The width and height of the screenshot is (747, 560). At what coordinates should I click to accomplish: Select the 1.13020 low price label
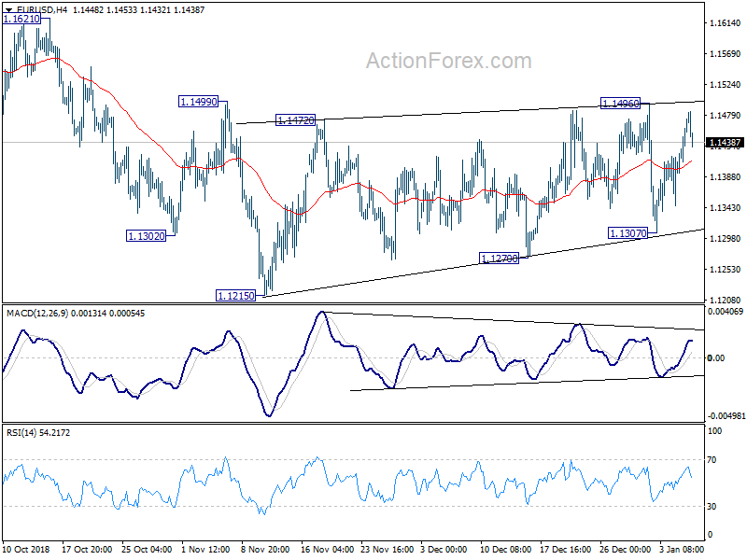(147, 236)
